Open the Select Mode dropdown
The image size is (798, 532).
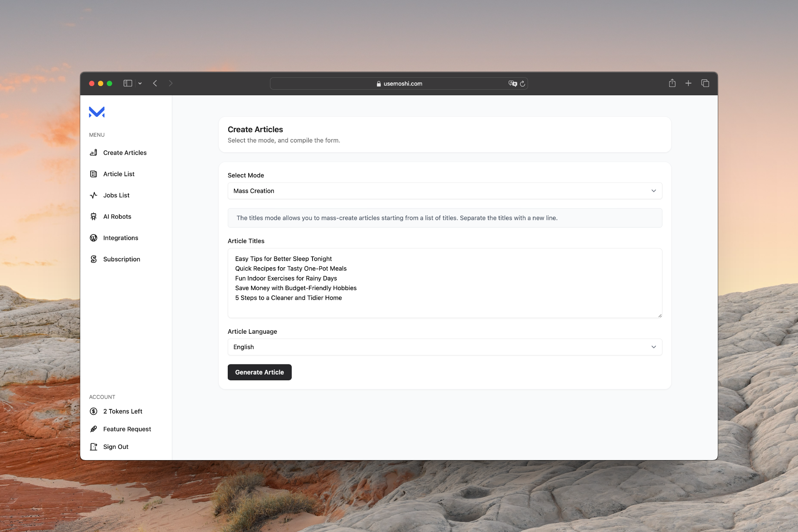(445, 191)
